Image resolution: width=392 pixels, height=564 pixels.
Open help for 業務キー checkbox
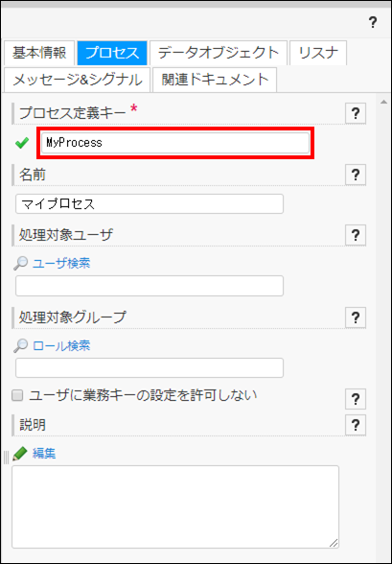click(356, 399)
